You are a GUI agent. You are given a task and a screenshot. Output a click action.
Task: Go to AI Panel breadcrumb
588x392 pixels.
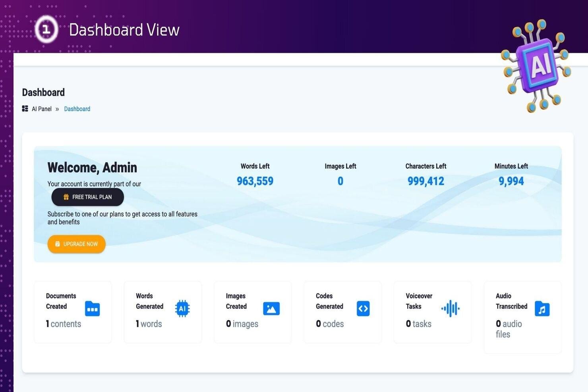pos(42,109)
